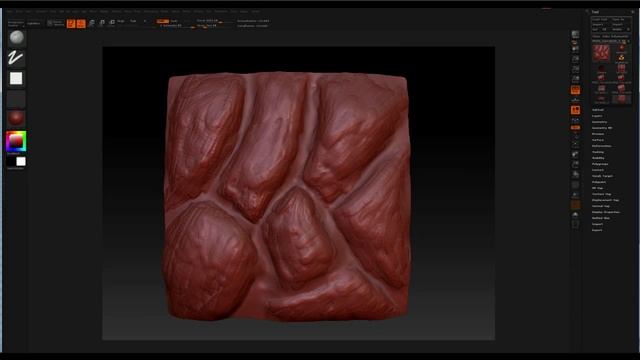Click Save As in the Tool palette
The image size is (640, 360).
pos(619,19)
